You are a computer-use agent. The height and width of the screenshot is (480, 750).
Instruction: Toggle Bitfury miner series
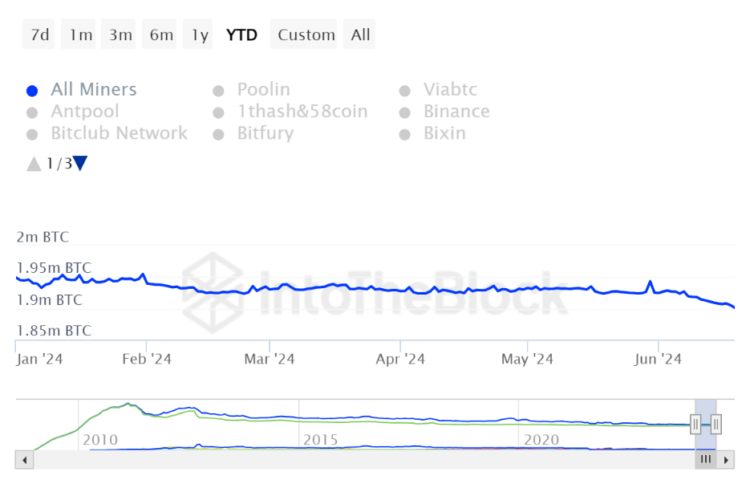265,133
